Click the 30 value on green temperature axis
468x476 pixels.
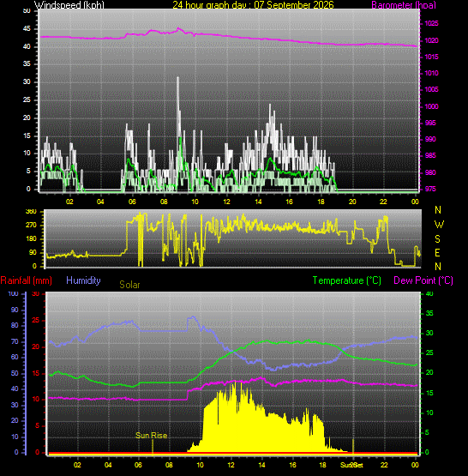[x=429, y=333]
